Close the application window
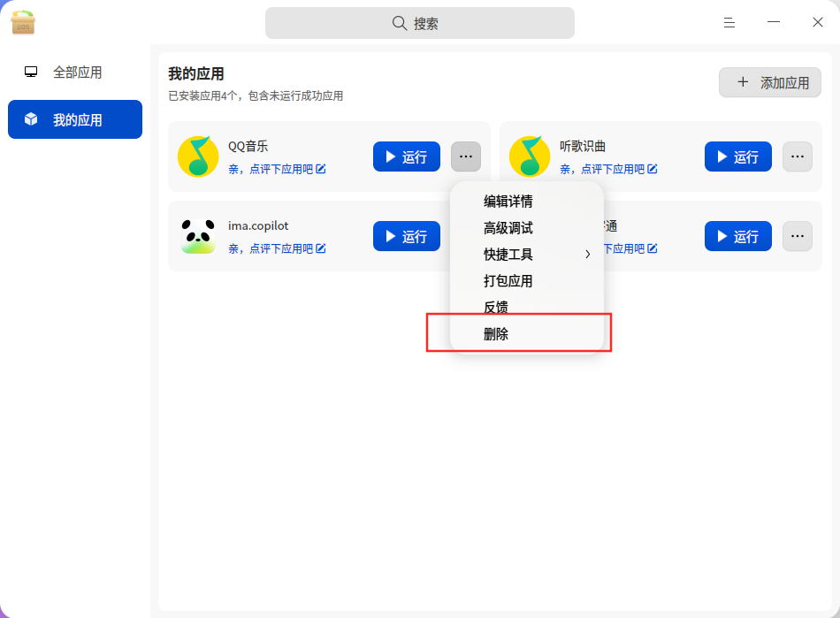 tap(818, 22)
